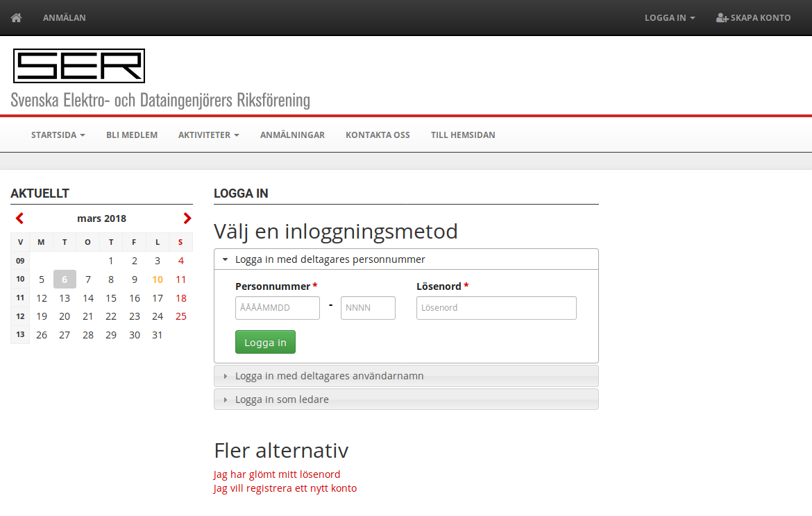Select date 18 in calendar
Viewport: 812px width, 516px height.
180,298
